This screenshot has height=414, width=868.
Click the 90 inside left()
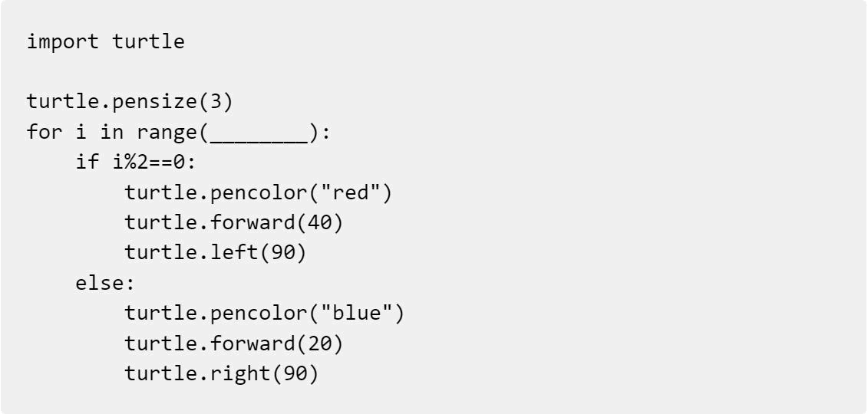pyautogui.click(x=282, y=252)
